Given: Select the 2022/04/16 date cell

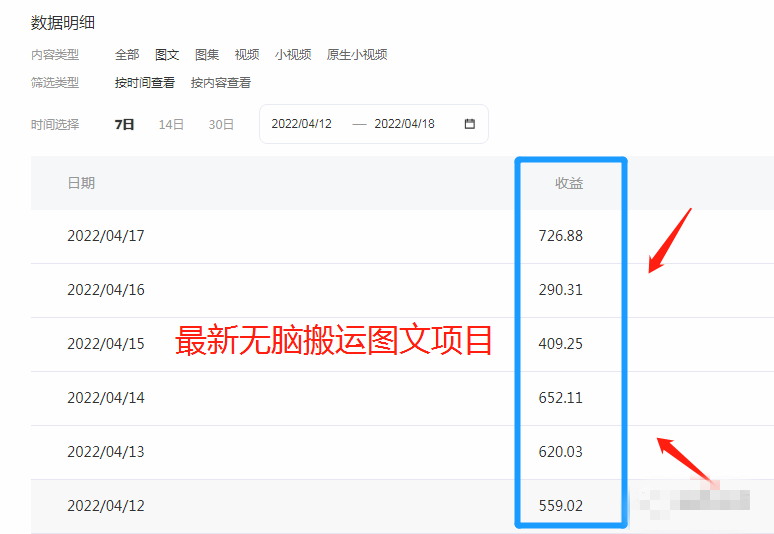Looking at the screenshot, I should [x=106, y=290].
